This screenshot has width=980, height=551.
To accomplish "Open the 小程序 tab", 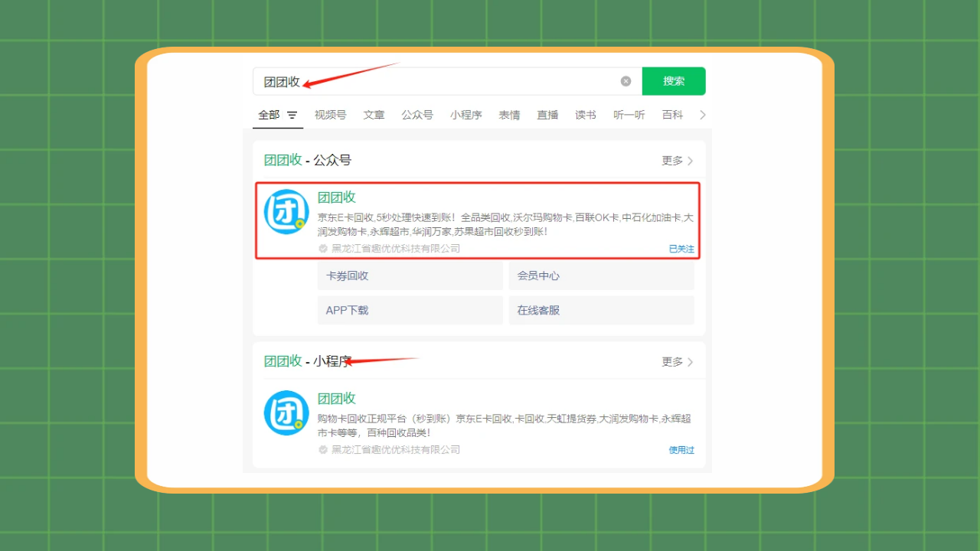I will 466,115.
